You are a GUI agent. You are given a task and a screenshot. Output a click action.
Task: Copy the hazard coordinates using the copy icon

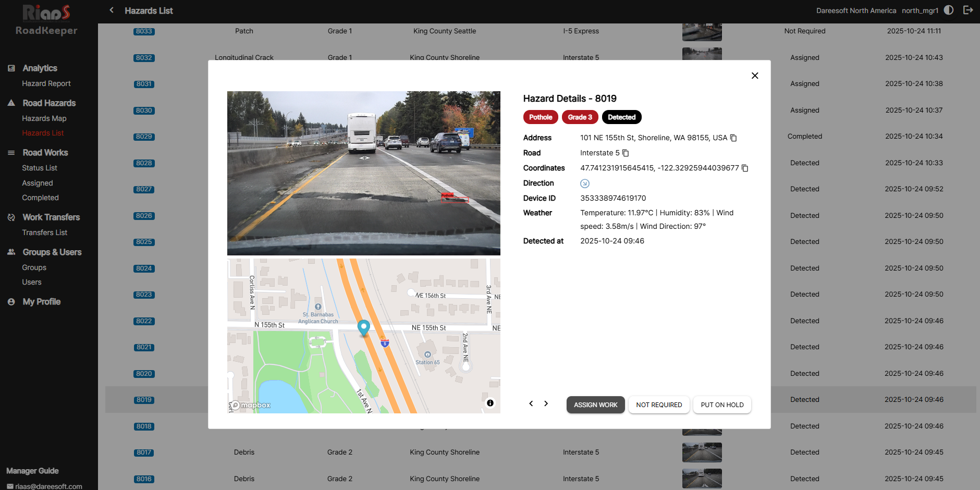[744, 168]
